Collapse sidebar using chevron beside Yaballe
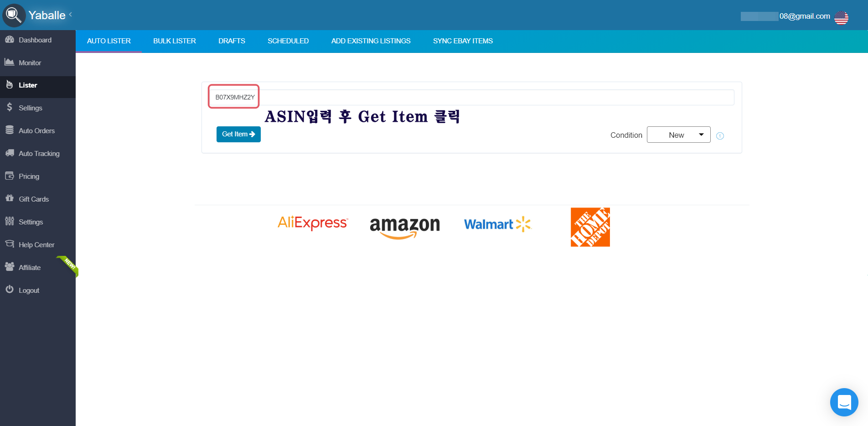Image resolution: width=868 pixels, height=426 pixels. tap(71, 15)
